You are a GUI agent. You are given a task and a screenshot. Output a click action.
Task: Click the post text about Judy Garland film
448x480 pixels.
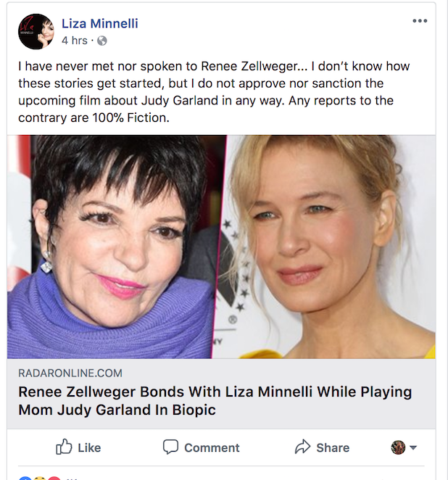214,91
